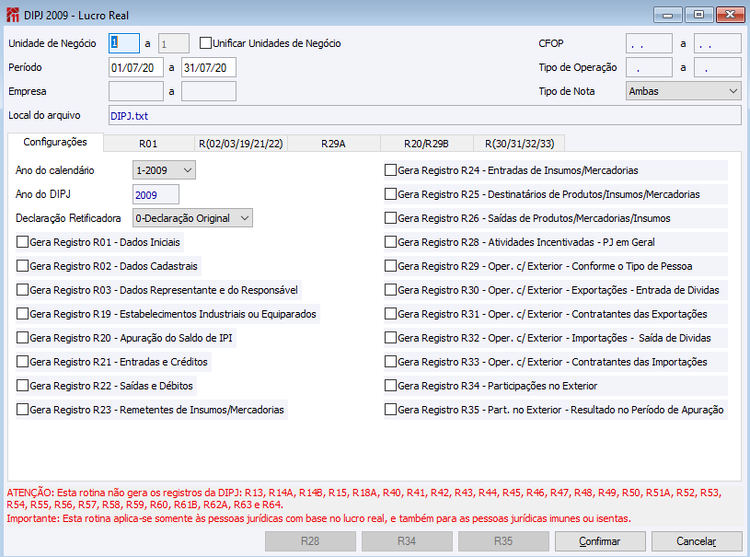Click the Local do arquivo DIPJ.txt field
The height and width of the screenshot is (557, 750).
click(425, 115)
